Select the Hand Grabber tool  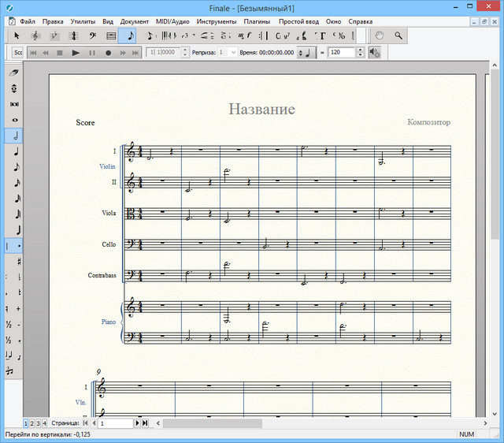click(x=380, y=35)
